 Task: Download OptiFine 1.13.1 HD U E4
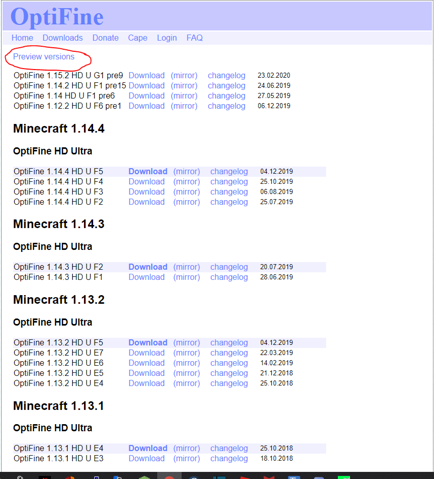pyautogui.click(x=148, y=448)
